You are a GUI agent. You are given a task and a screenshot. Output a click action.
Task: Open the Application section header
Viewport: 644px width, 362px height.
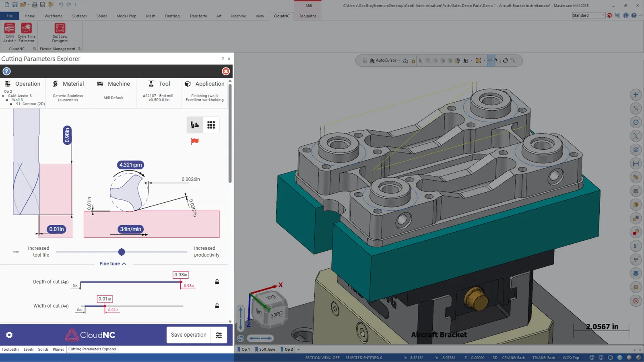204,84
